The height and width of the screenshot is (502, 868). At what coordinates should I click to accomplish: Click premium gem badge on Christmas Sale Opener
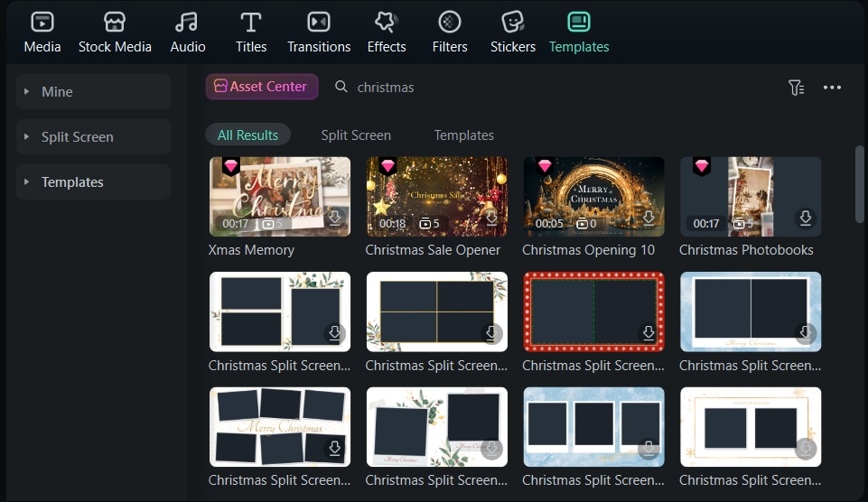pos(387,166)
